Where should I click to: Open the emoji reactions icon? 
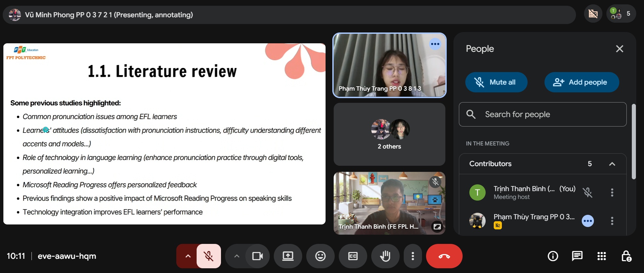(x=320, y=256)
